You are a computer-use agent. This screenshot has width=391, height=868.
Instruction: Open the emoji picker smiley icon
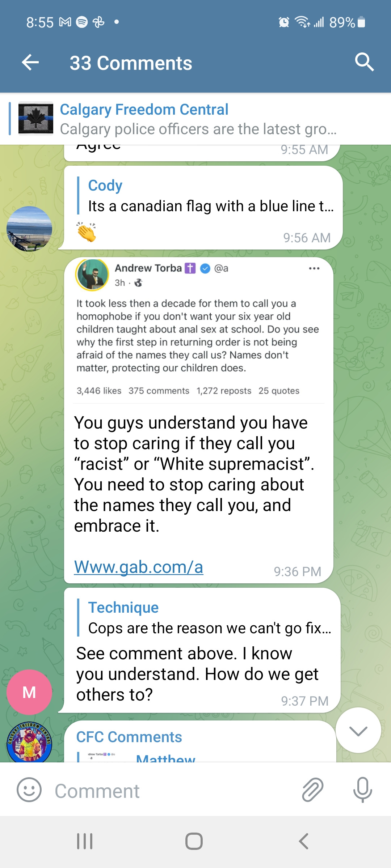click(x=29, y=790)
